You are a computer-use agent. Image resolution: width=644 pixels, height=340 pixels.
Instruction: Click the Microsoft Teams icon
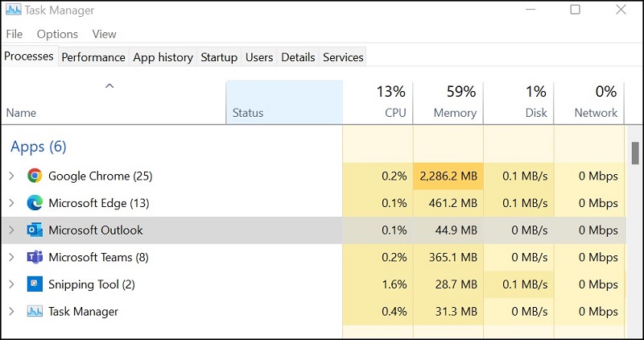tap(35, 258)
